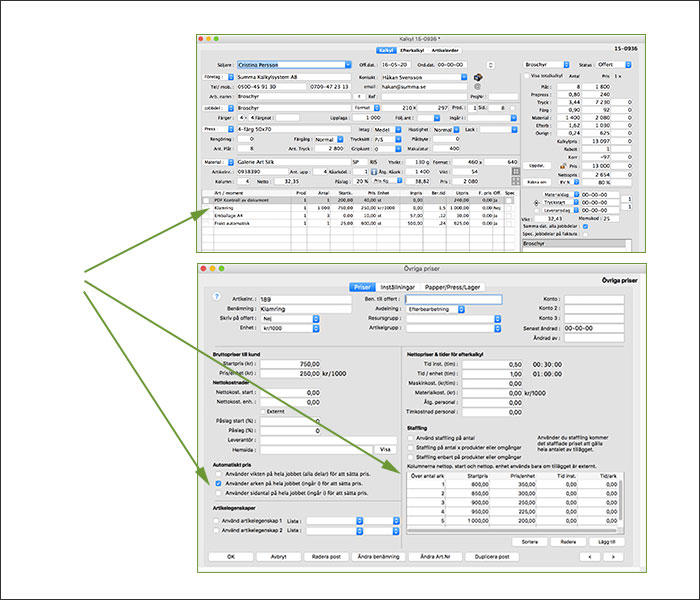Click the Ändra Art.Nr button
The image size is (700, 600).
coord(435,557)
